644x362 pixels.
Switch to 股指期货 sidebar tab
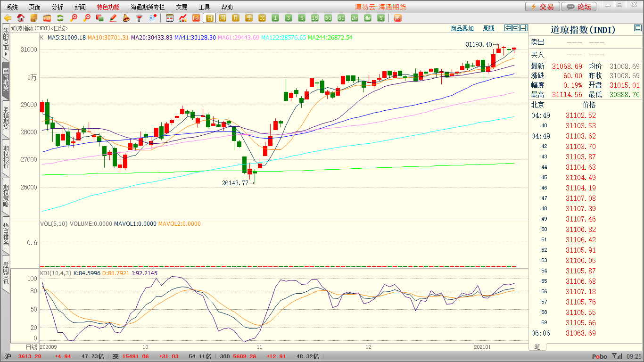6,119
